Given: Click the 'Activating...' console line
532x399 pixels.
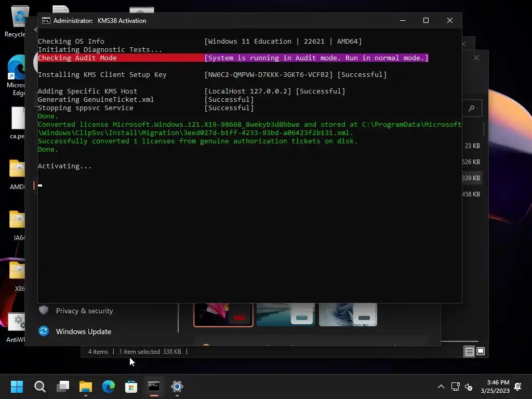Looking at the screenshot, I should 64,166.
